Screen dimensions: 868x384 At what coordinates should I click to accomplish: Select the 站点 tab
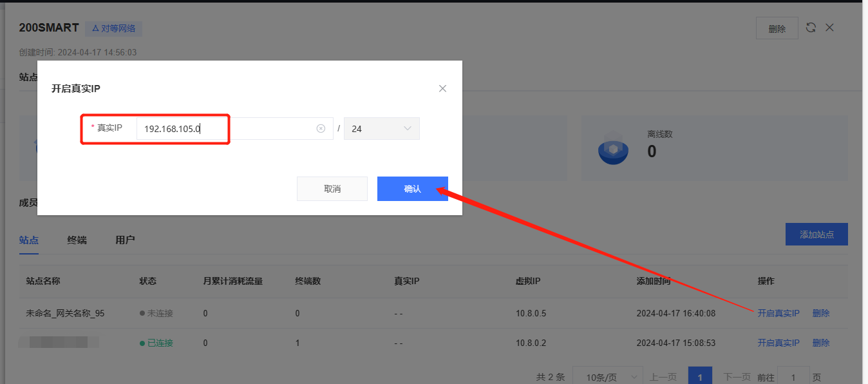pos(28,240)
